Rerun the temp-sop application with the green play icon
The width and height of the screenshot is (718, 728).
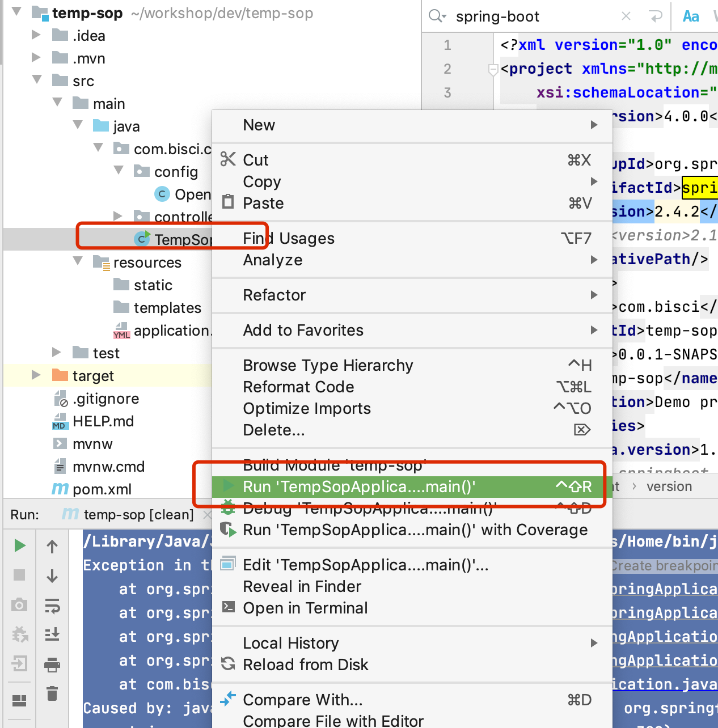pyautogui.click(x=19, y=545)
